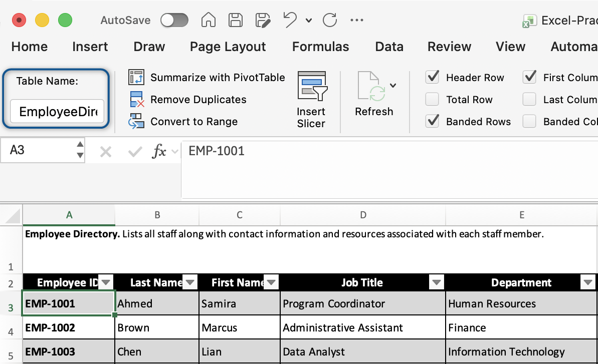Click the Name Box stepper arrows
598x364 pixels.
80,150
